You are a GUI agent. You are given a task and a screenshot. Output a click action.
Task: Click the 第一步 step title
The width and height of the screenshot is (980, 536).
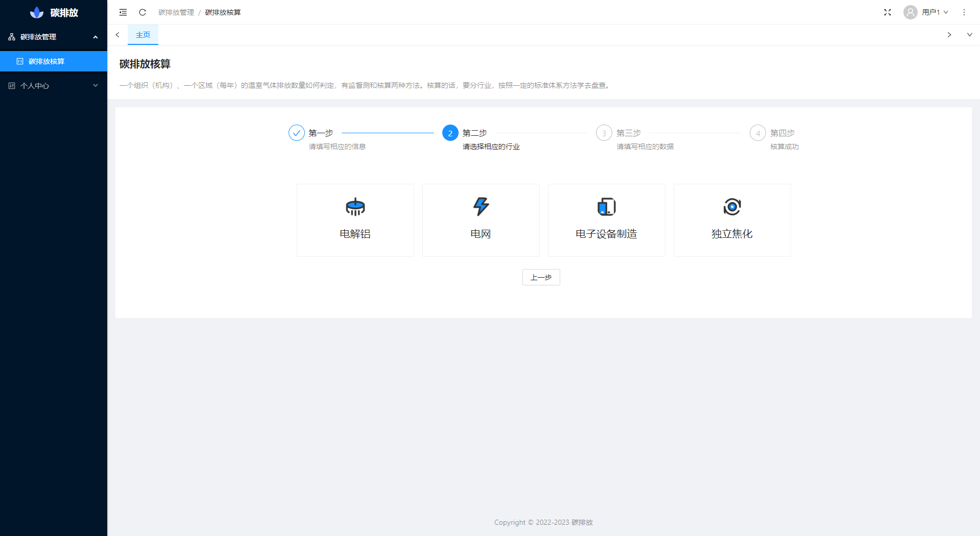321,133
